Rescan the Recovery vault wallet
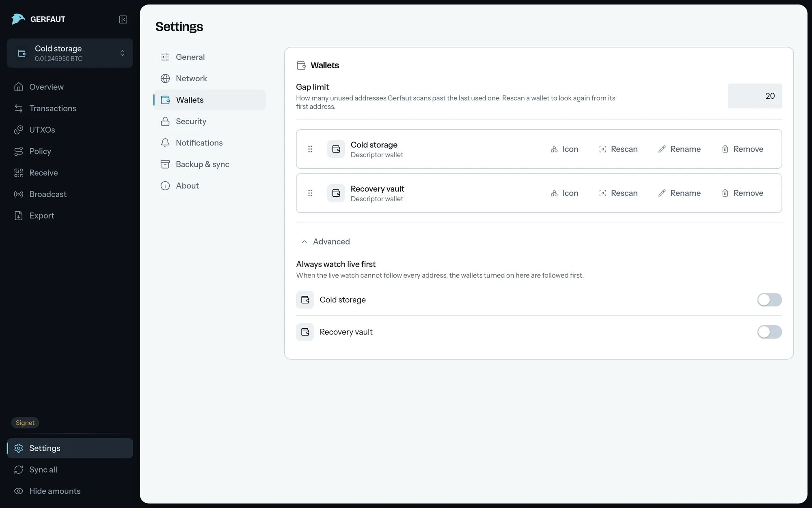Screen dimensions: 812x508 pyautogui.click(x=618, y=193)
